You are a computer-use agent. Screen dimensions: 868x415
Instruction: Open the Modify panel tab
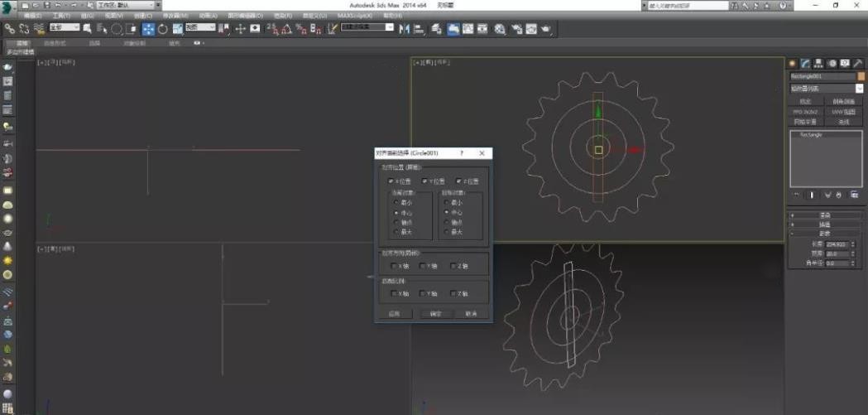[x=804, y=63]
